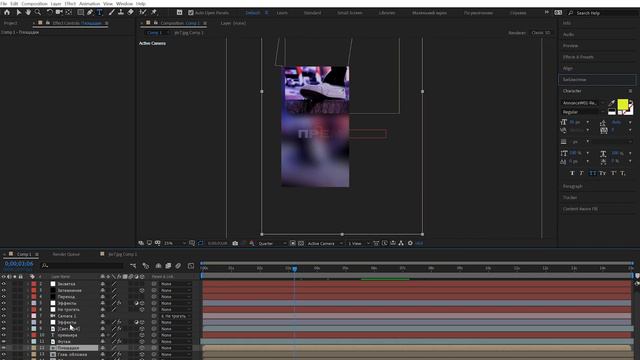The image size is (640, 360).
Task: Enable Frame Blending icon in timeline
Action: pos(168,266)
